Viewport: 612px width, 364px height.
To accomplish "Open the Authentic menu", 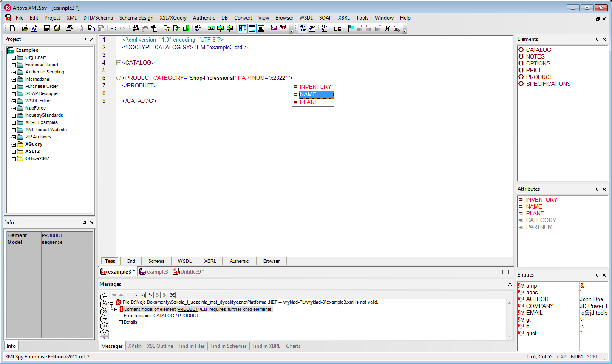I will tap(204, 18).
